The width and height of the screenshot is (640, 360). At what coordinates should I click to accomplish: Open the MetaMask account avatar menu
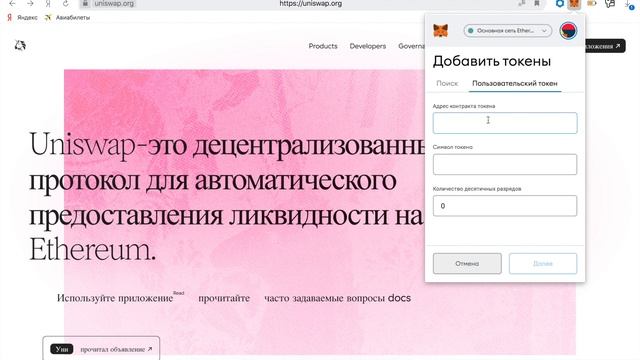[x=568, y=31]
